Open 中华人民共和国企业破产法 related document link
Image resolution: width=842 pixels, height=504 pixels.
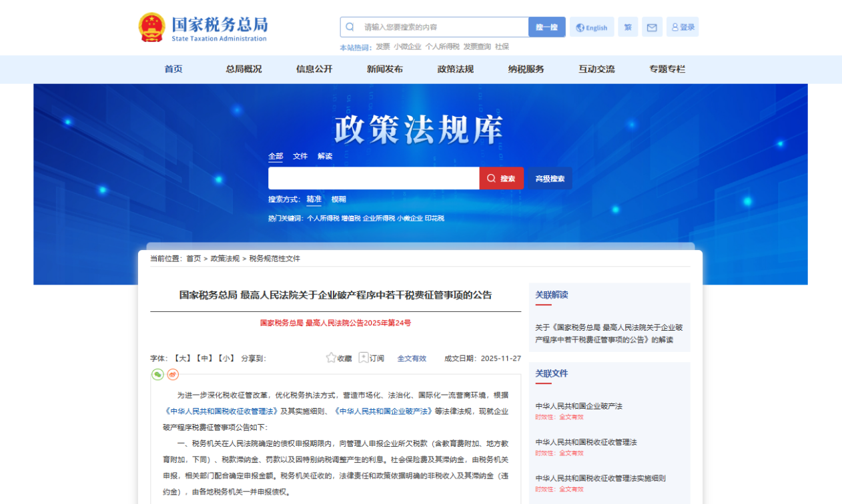pyautogui.click(x=578, y=406)
